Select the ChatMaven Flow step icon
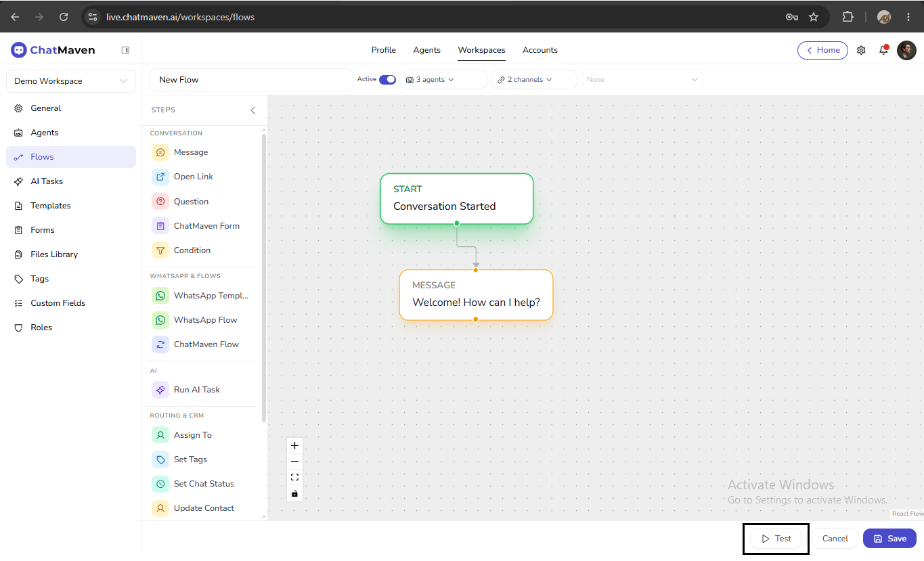The image size is (924, 561). tap(160, 344)
